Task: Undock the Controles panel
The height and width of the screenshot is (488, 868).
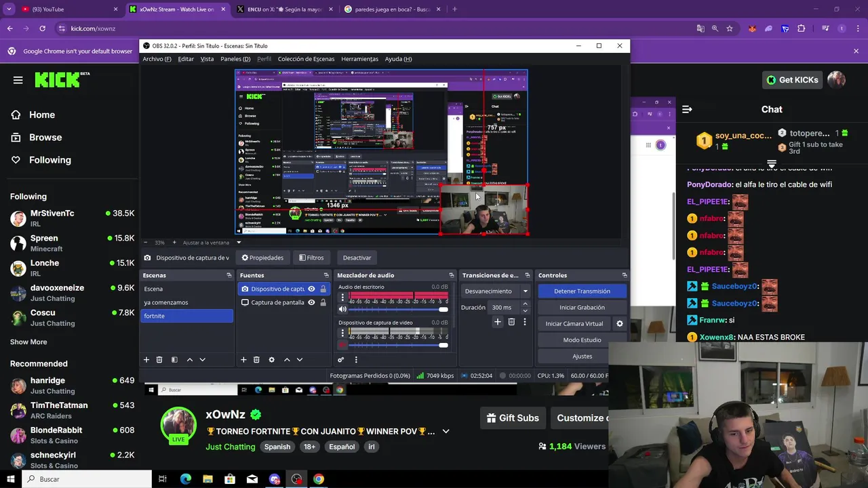Action: point(624,275)
